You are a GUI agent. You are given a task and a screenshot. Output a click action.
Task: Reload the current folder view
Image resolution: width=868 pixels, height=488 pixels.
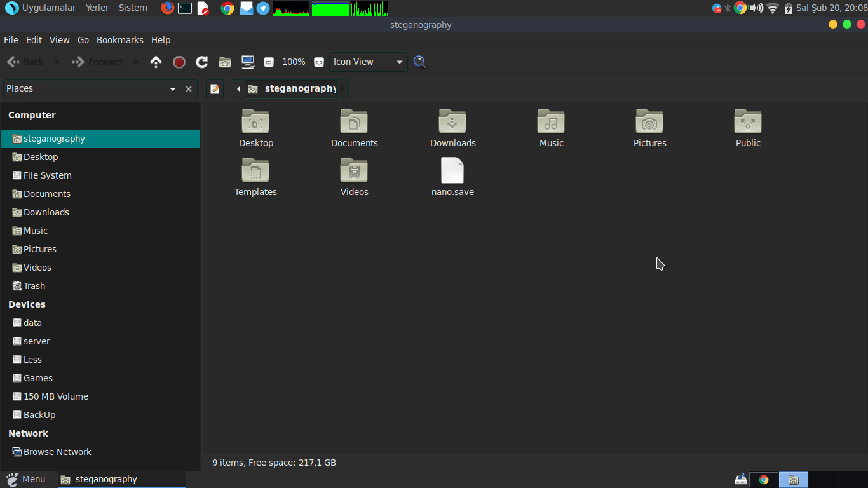(x=202, y=62)
